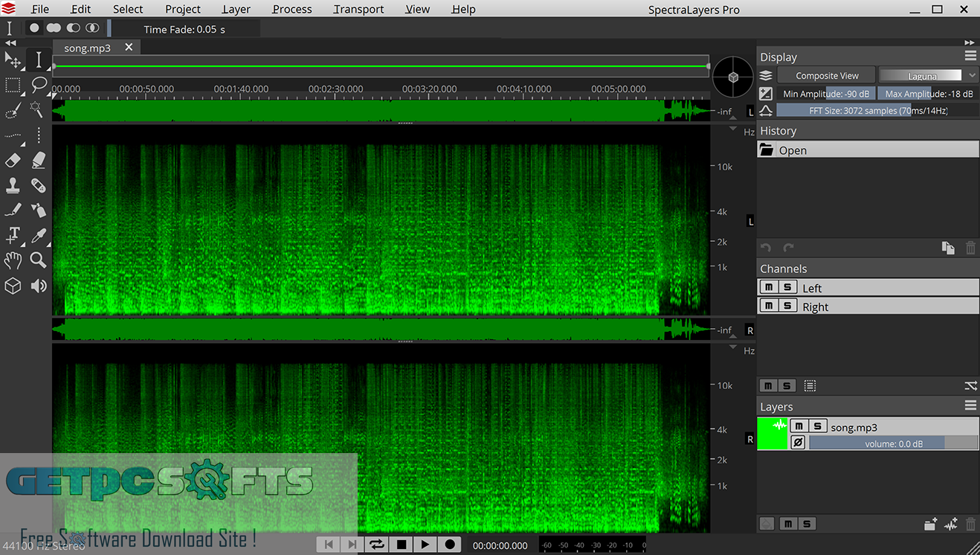980x555 pixels.
Task: Select the Open entry in History
Action: pos(868,150)
